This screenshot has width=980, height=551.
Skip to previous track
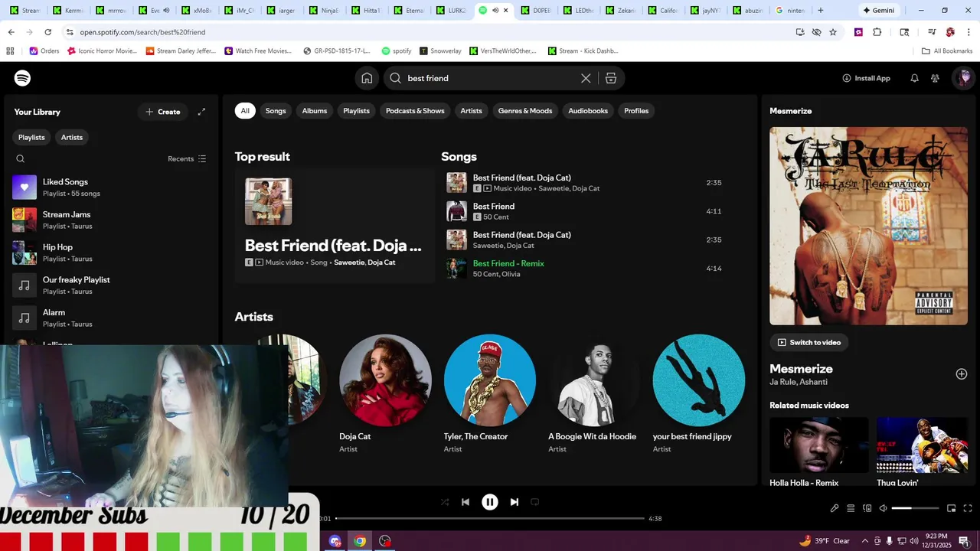(x=465, y=502)
